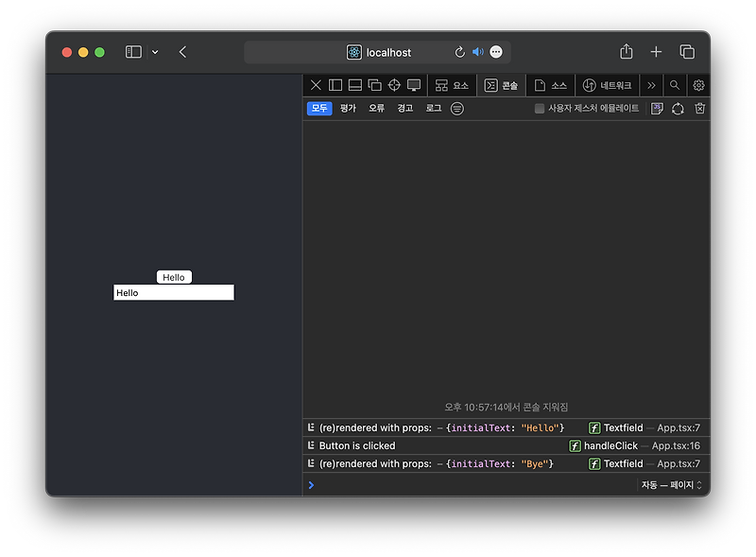
Task: Start element selection crosshair tool
Action: click(x=394, y=85)
